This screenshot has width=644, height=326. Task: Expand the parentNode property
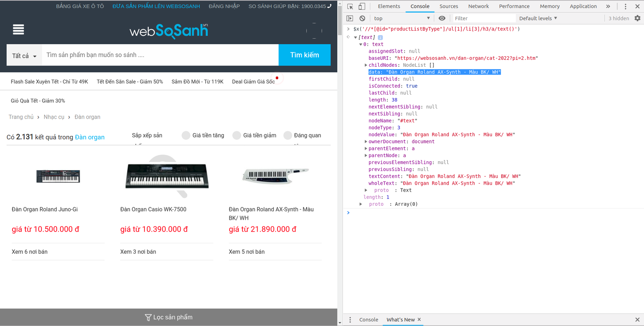coord(366,156)
